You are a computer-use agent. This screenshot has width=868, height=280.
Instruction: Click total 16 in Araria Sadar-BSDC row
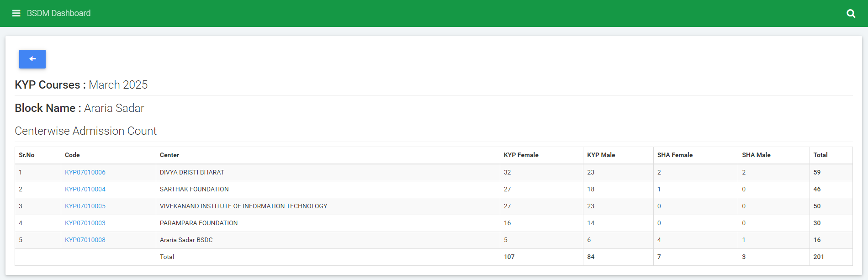click(817, 240)
